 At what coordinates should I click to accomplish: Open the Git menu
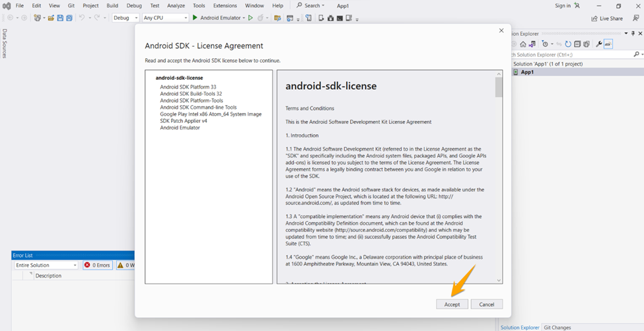pyautogui.click(x=71, y=6)
